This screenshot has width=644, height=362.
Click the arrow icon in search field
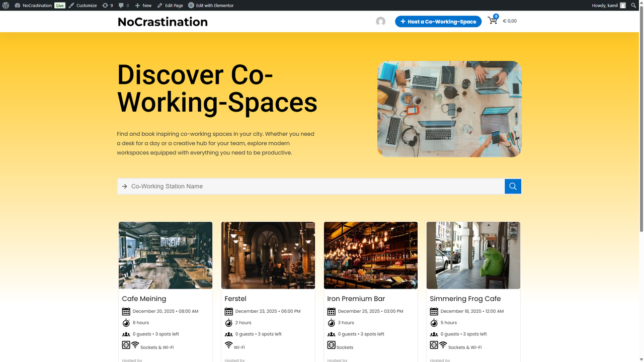coord(124,186)
